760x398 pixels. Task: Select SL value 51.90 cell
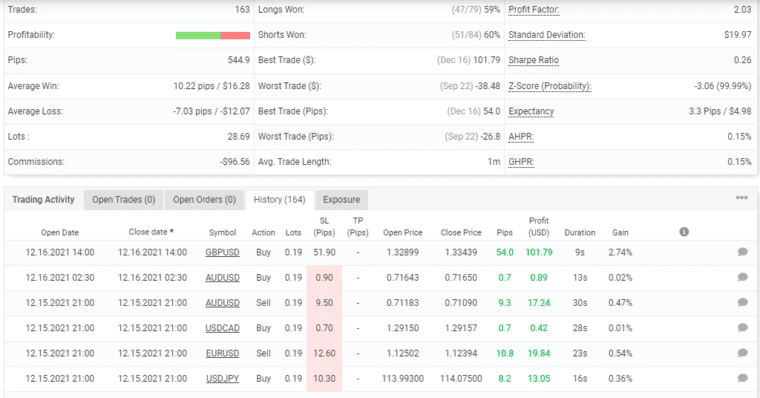(324, 252)
